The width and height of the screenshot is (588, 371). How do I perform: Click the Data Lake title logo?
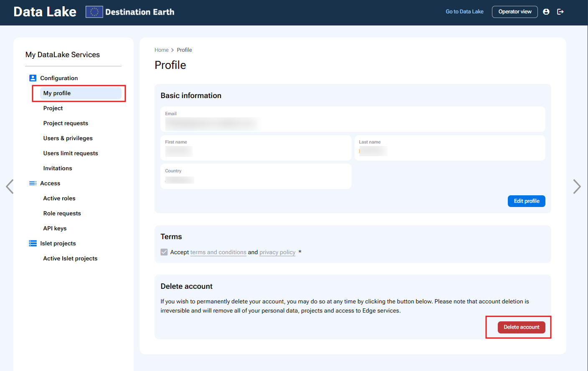[45, 12]
